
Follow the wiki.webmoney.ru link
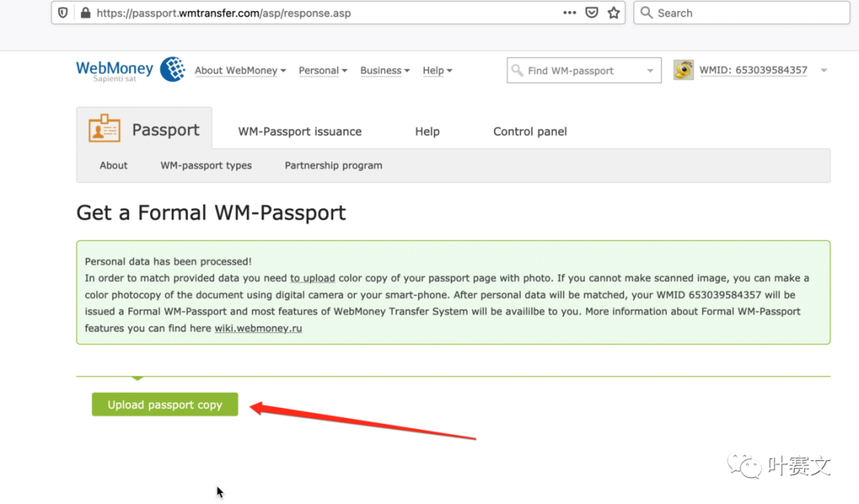click(x=258, y=328)
